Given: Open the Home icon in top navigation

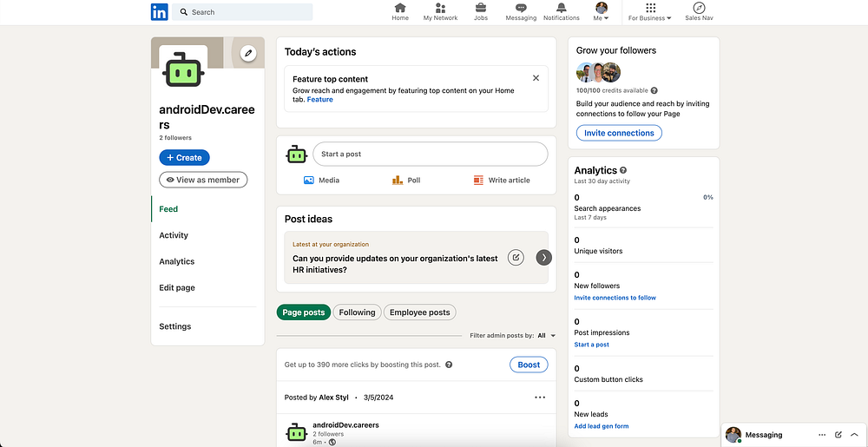Looking at the screenshot, I should (399, 11).
